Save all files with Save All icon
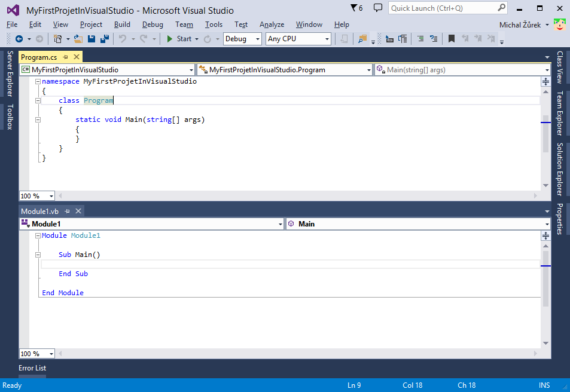Viewport: 570px width, 392px height. point(103,38)
